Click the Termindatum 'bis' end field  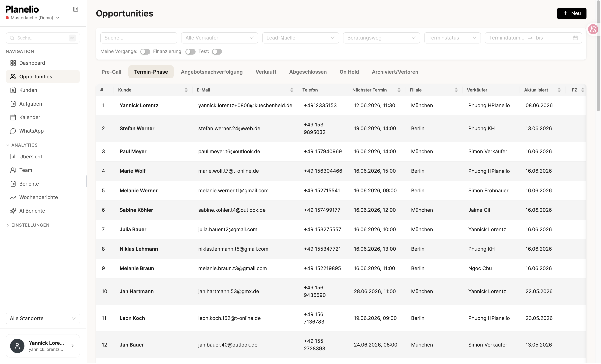[552, 38]
